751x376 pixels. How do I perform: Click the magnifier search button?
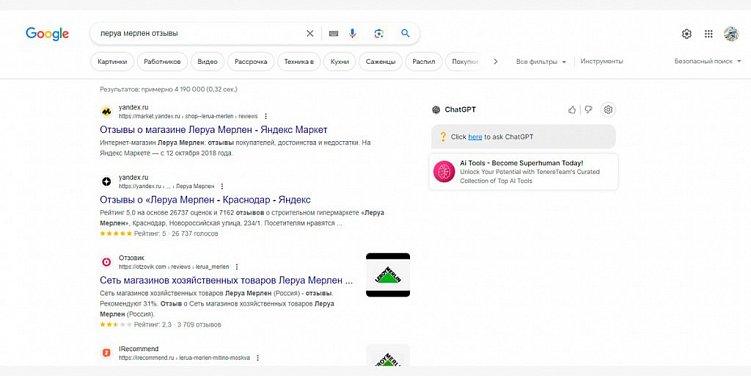click(x=405, y=33)
